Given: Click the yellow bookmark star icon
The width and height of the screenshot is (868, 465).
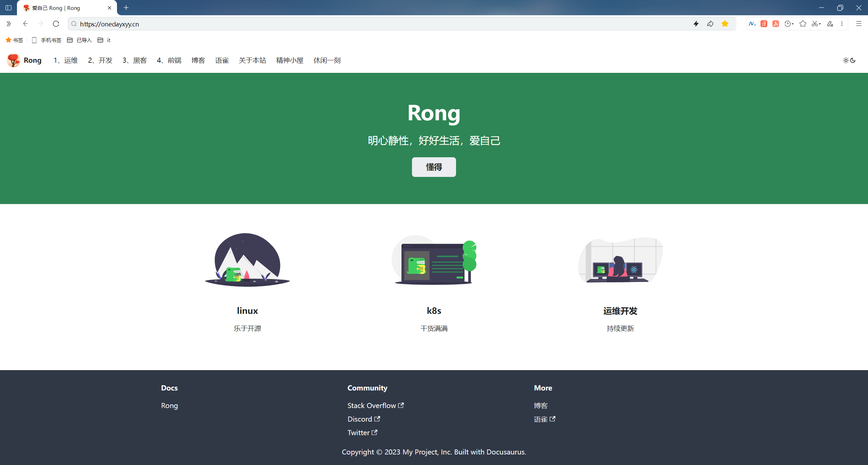Looking at the screenshot, I should click(x=725, y=24).
